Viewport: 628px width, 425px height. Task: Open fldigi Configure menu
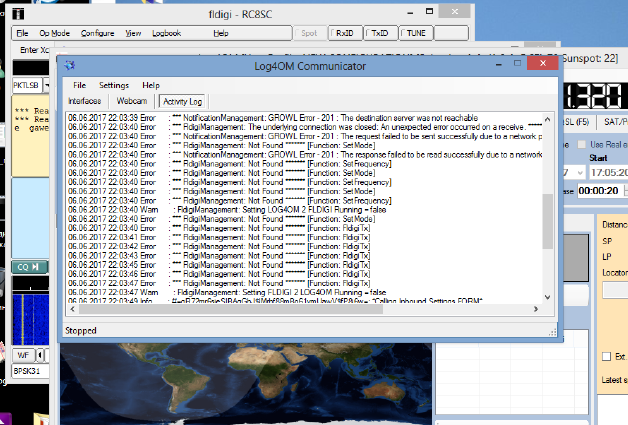(97, 33)
